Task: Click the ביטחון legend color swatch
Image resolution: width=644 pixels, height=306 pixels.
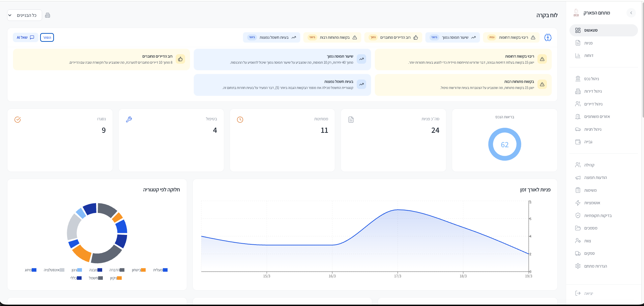Action: click(x=143, y=270)
